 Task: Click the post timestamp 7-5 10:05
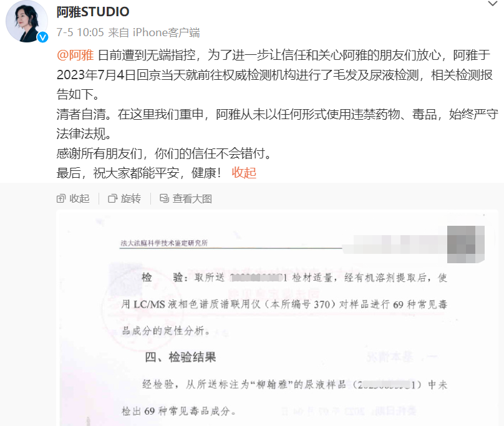tap(80, 32)
